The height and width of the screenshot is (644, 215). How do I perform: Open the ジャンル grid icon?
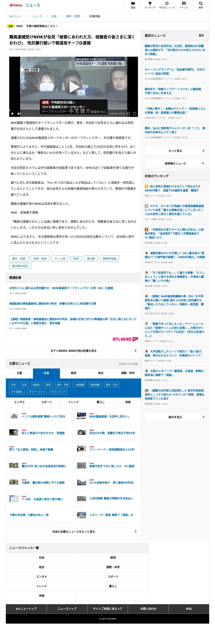[x=184, y=5]
